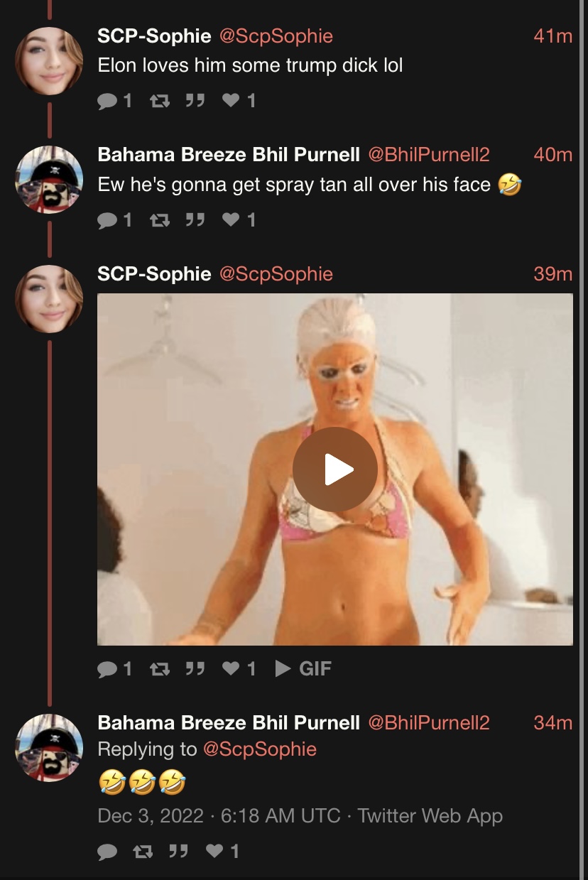Image resolution: width=588 pixels, height=880 pixels.
Task: Quote SCP-Sophie's Elon tweet
Action: point(195,102)
